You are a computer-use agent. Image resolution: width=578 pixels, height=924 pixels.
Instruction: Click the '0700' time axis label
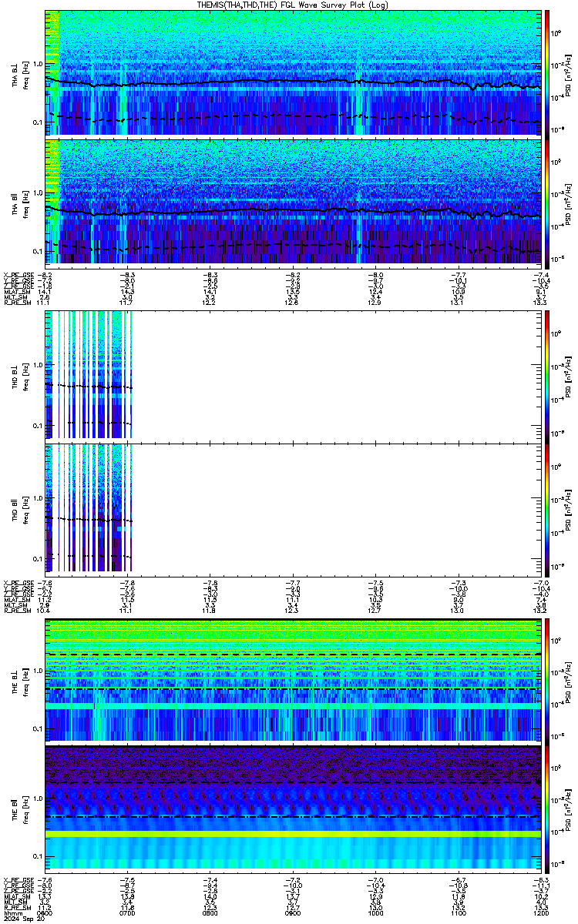(x=128, y=913)
